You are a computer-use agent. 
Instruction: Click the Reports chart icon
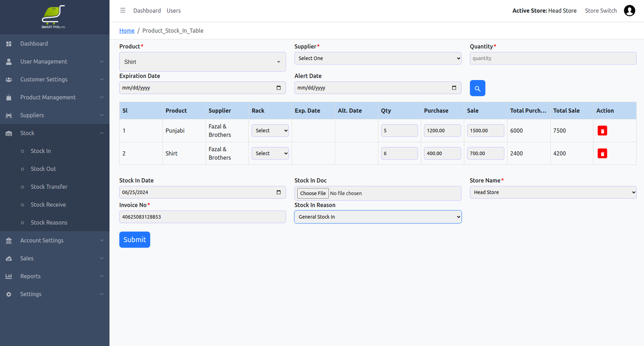9,276
